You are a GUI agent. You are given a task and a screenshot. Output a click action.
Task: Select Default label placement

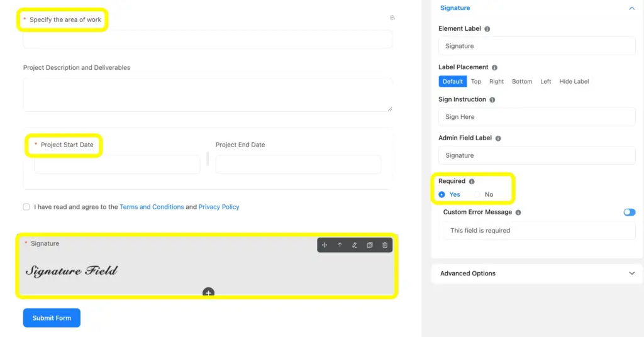click(x=453, y=81)
